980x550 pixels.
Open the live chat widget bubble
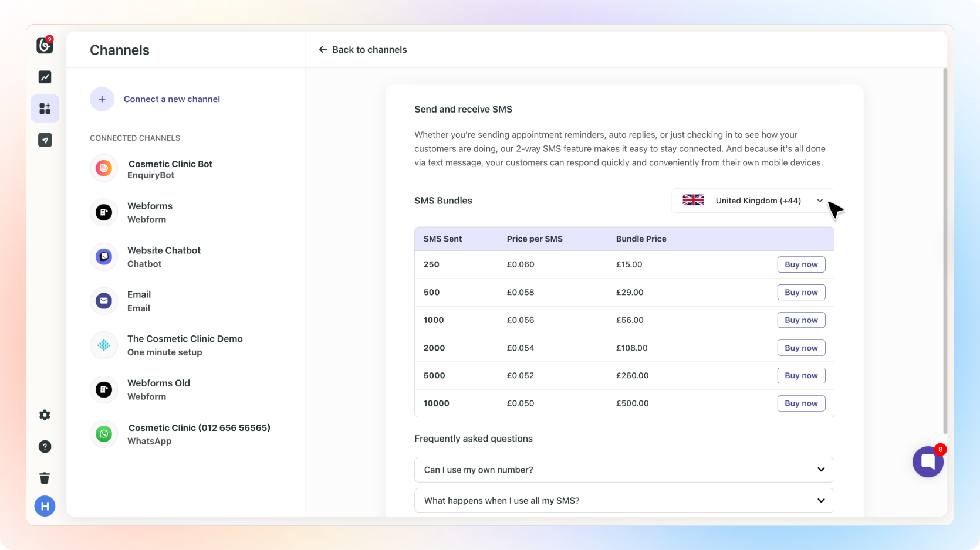(928, 461)
